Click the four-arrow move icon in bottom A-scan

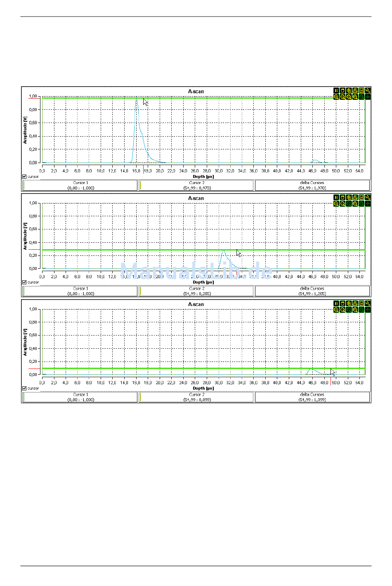pyautogui.click(x=368, y=310)
